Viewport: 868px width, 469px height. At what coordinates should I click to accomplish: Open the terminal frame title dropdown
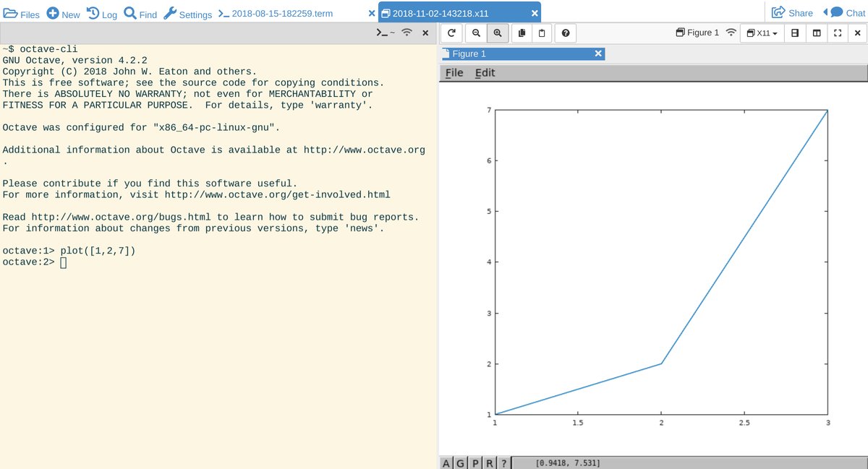tap(385, 33)
